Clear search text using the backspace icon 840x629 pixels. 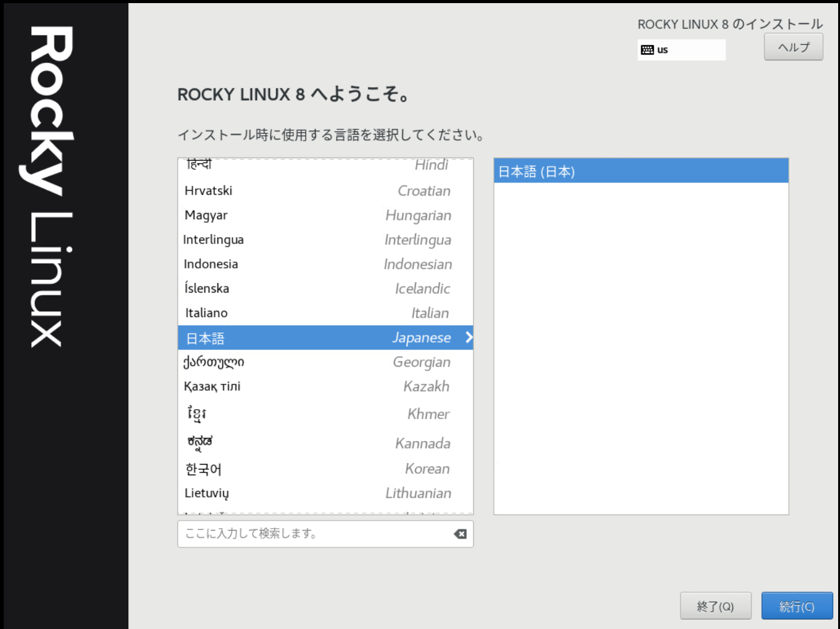[459, 534]
